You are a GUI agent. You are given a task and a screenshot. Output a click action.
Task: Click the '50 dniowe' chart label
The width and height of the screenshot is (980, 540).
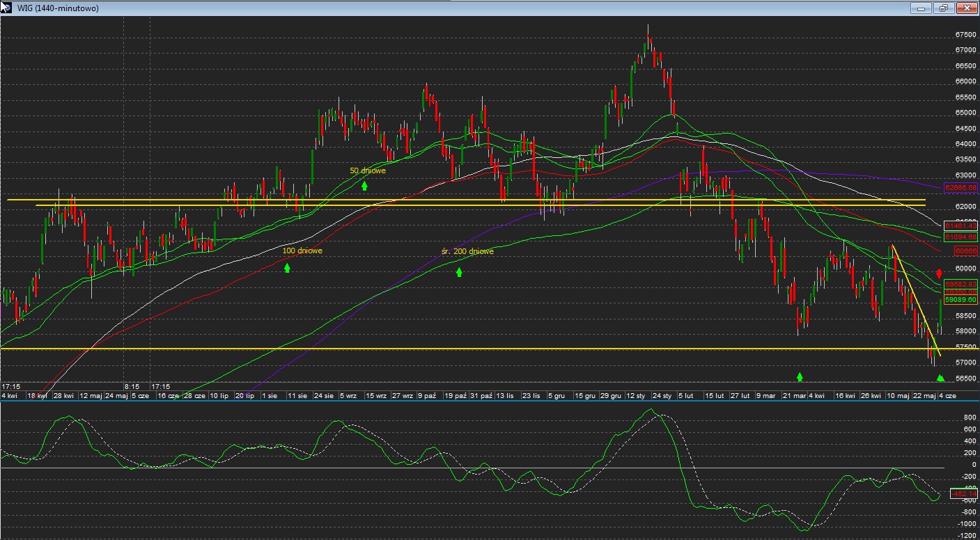368,170
